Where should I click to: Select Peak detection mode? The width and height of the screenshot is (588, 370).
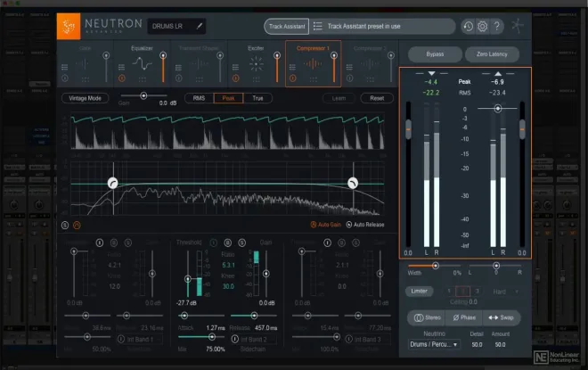(x=228, y=98)
